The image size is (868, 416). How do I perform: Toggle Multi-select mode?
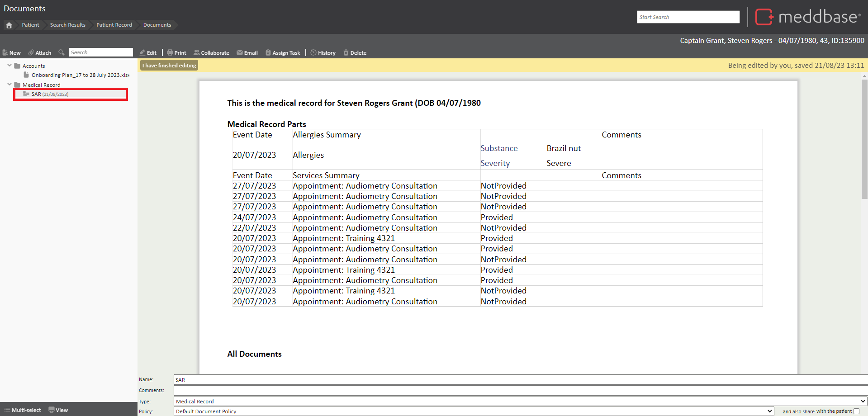[x=22, y=410]
